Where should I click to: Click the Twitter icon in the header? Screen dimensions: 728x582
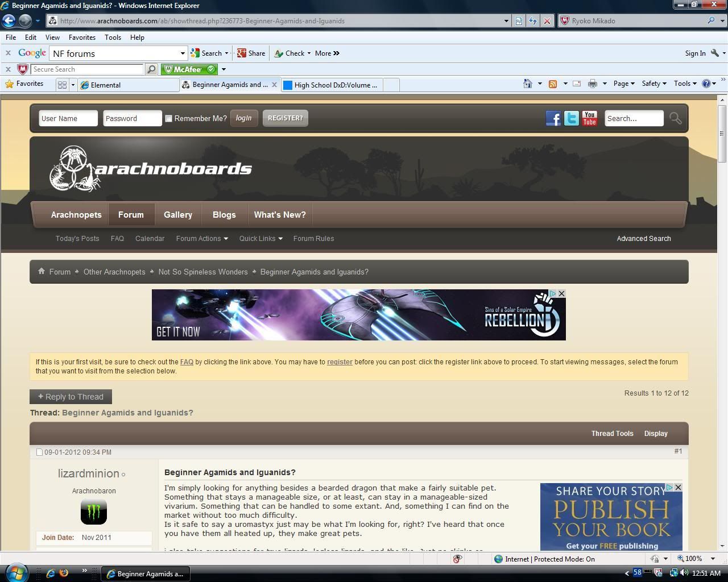click(x=572, y=118)
